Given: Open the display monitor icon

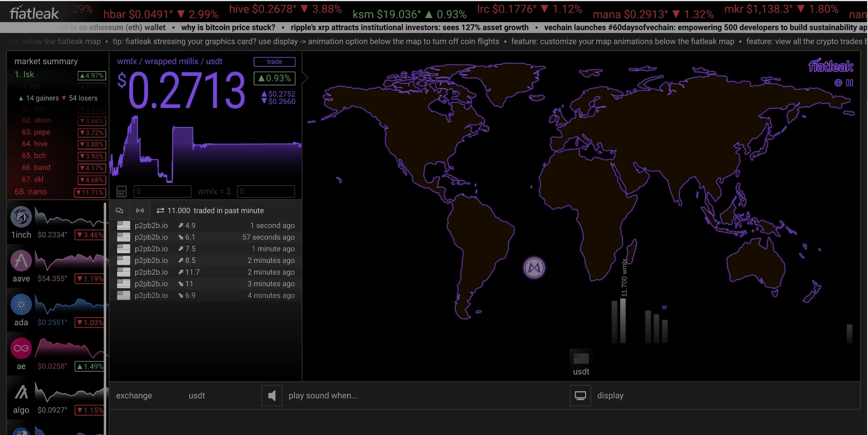Looking at the screenshot, I should (580, 396).
